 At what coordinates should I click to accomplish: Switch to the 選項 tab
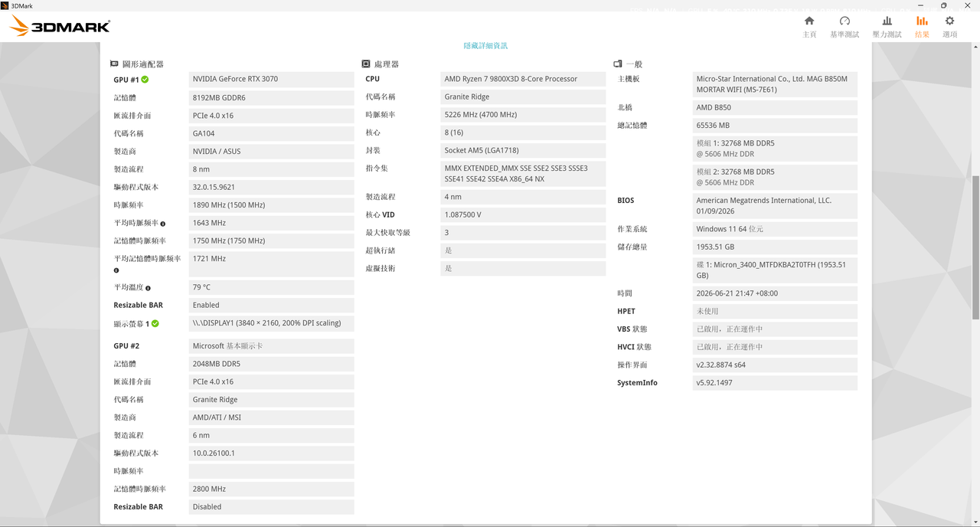click(949, 25)
